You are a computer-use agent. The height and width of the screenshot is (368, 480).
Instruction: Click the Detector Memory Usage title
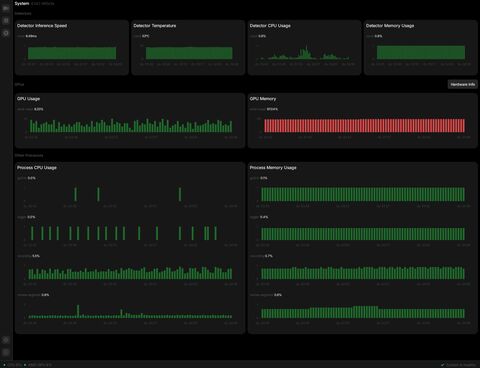(390, 26)
